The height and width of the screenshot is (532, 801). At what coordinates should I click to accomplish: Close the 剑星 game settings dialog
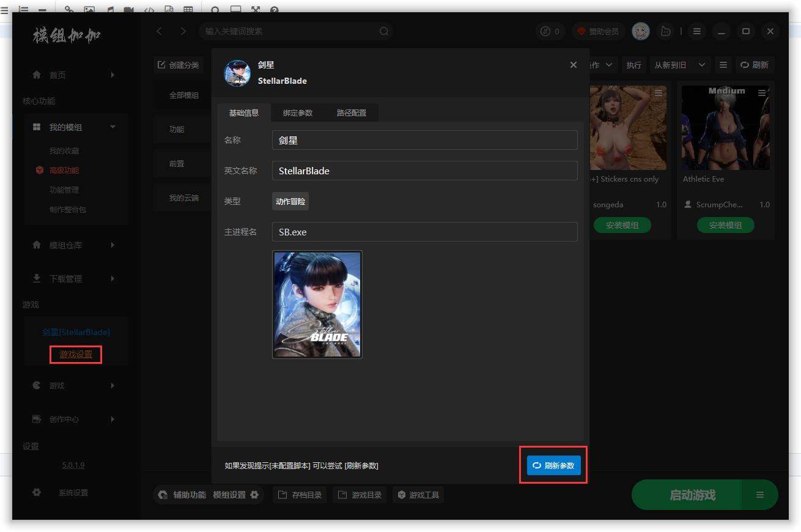[573, 65]
